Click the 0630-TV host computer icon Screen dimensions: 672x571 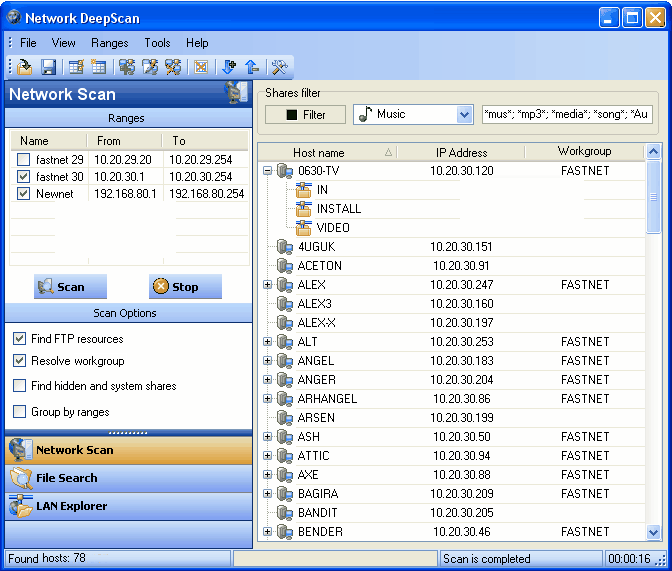pyautogui.click(x=285, y=171)
